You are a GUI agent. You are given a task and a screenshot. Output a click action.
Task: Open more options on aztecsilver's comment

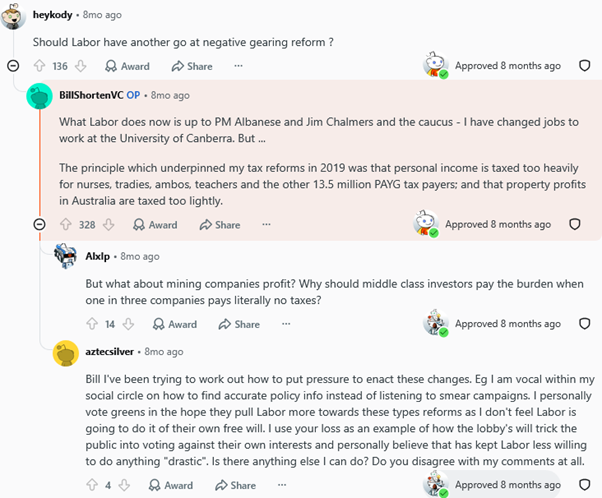(282, 485)
